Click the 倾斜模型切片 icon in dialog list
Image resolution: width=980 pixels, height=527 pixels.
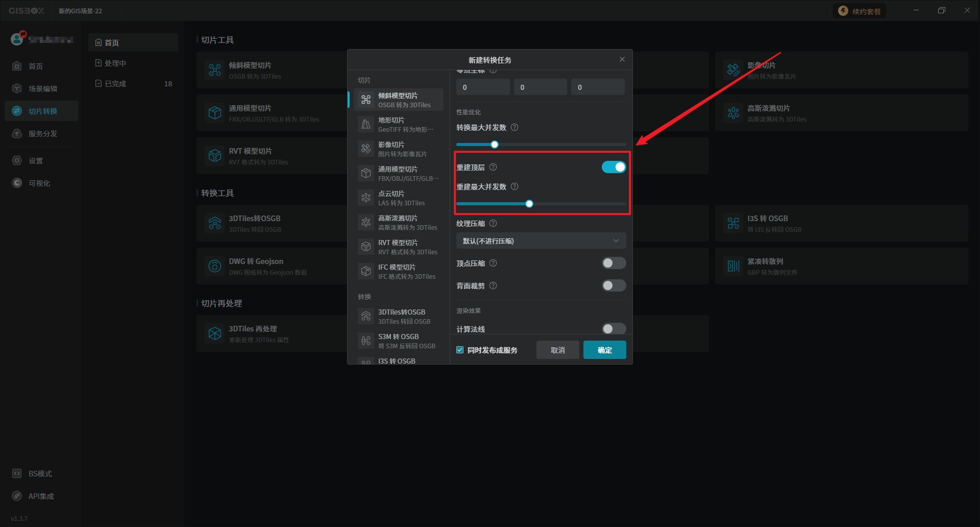click(366, 100)
